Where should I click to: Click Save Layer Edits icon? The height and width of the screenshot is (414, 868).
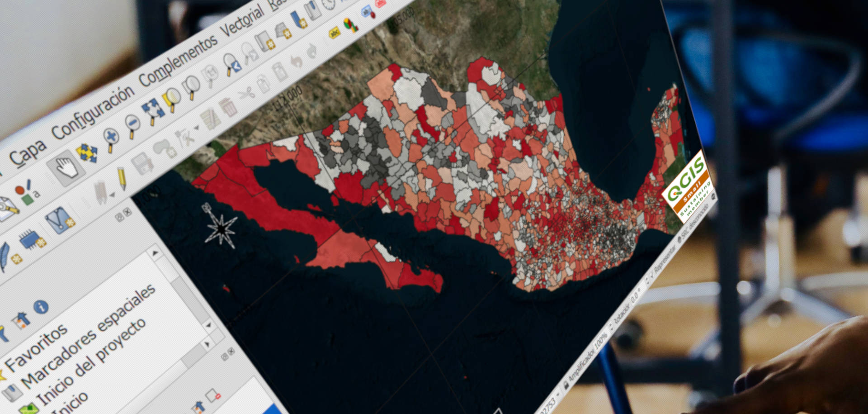click(142, 163)
